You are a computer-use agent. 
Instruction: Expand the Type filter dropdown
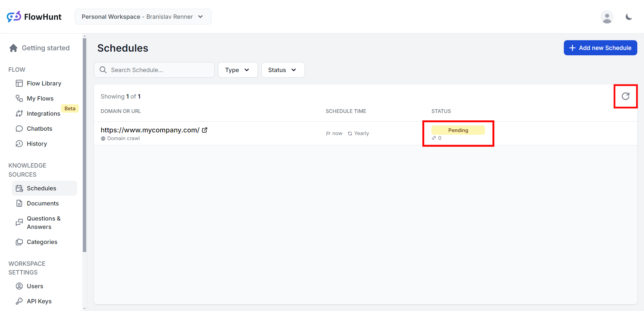237,70
